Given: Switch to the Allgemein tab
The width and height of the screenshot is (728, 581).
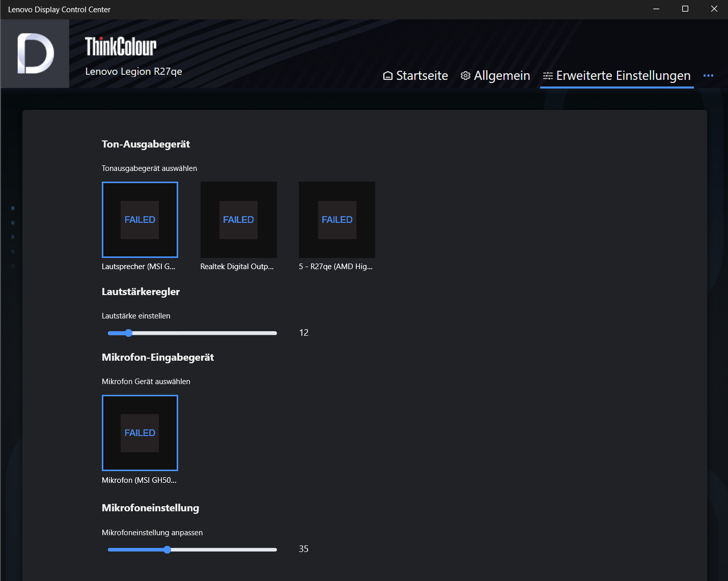Looking at the screenshot, I should tap(495, 76).
